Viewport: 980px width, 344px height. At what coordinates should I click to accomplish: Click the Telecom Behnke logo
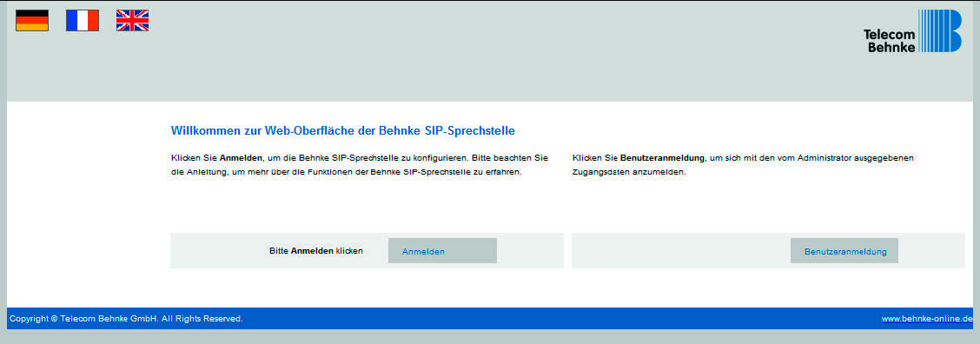(912, 31)
